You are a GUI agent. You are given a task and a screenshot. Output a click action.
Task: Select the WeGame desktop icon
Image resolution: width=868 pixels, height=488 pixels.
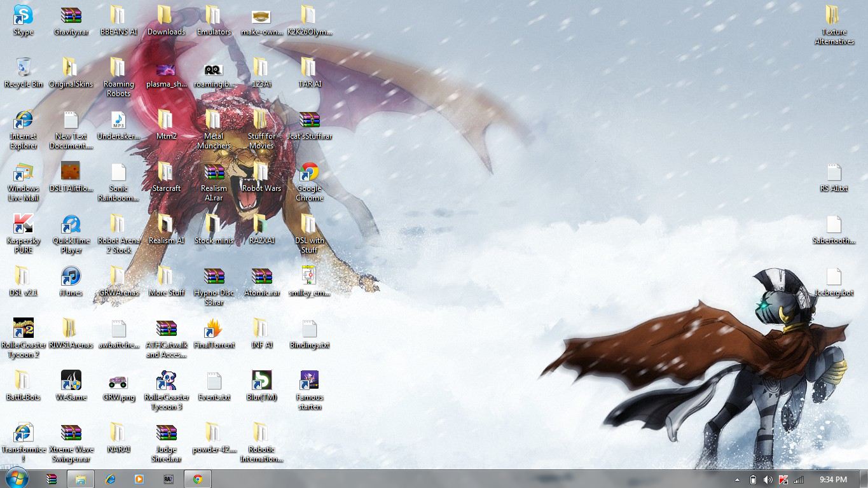click(x=71, y=386)
